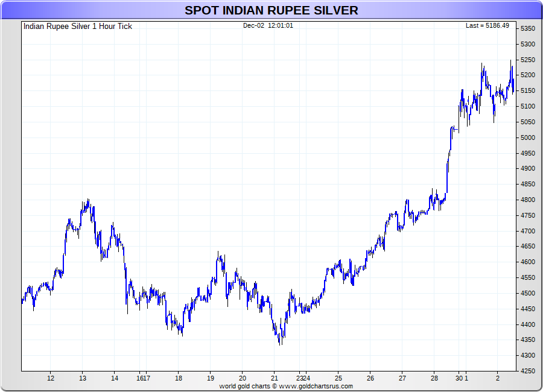The width and height of the screenshot is (543, 392).
Task: Click the lowest price trough near 4340 after the 21st
Action: point(280,341)
